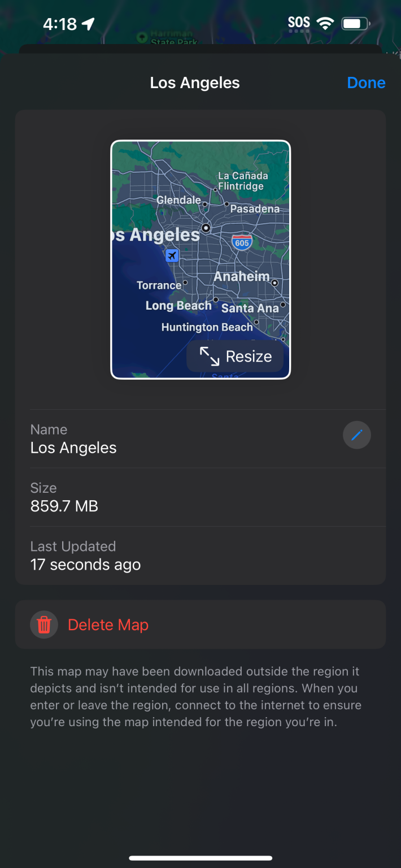401x868 pixels.
Task: Tap Long Beach on the map preview
Action: [178, 305]
